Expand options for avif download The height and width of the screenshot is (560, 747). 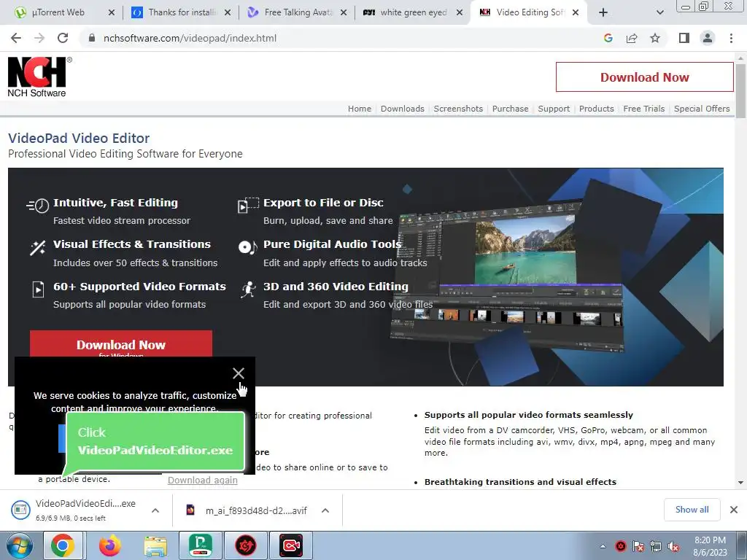tap(325, 510)
